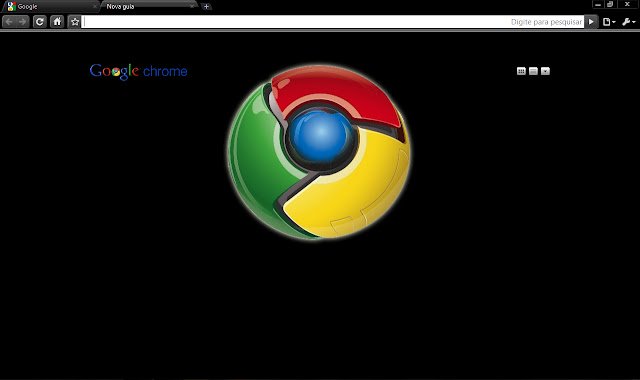Click the Go play arrow button
Screen dimensions: 640x380
click(x=591, y=22)
